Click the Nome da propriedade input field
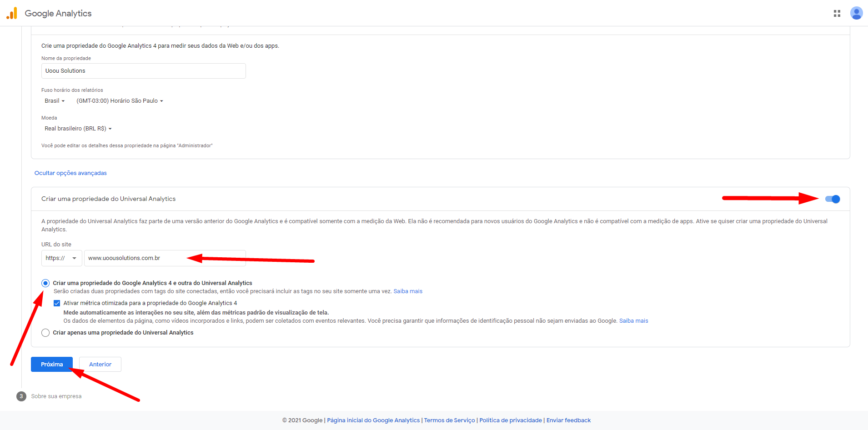 click(x=144, y=71)
